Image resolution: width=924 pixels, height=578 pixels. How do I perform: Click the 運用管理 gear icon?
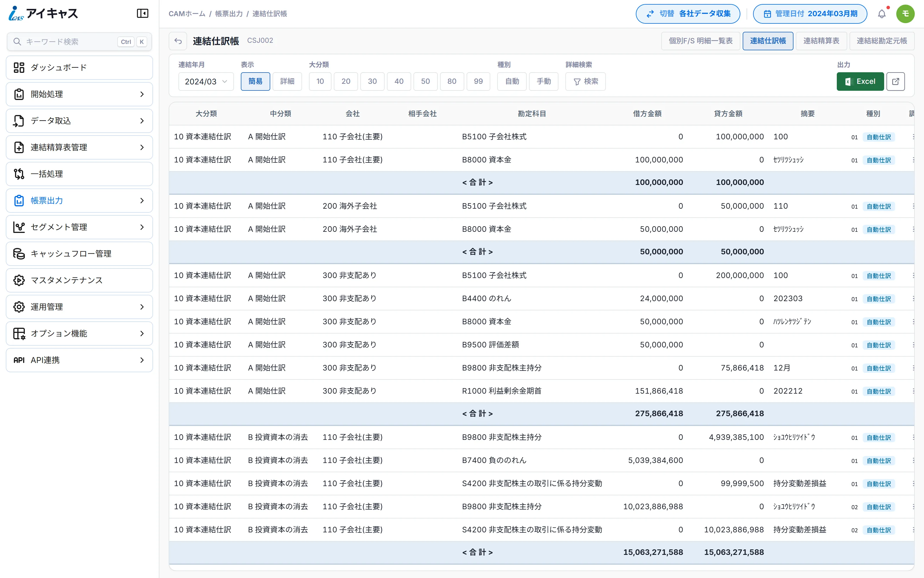(19, 307)
